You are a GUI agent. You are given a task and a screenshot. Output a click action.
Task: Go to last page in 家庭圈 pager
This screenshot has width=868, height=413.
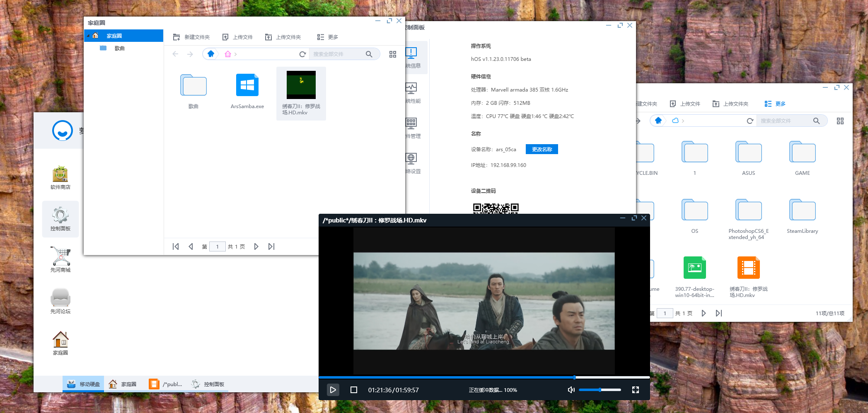[271, 246]
